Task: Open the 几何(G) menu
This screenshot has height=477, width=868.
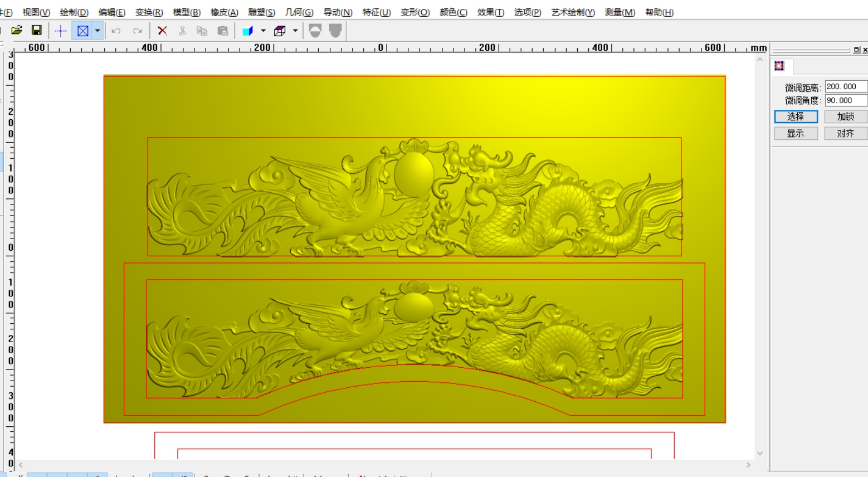Action: tap(299, 12)
